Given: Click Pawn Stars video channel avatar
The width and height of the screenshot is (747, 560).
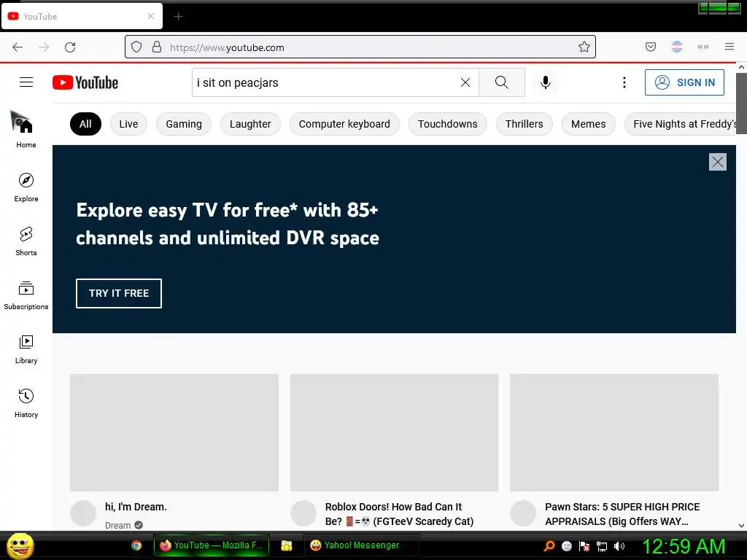Looking at the screenshot, I should click(523, 513).
